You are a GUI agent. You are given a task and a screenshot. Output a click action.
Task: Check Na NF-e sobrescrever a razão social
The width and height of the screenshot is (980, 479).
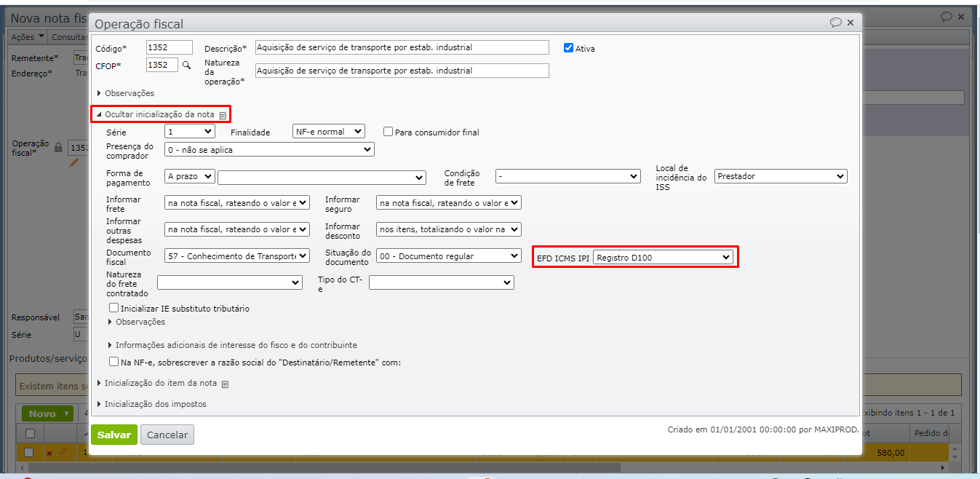pyautogui.click(x=113, y=361)
